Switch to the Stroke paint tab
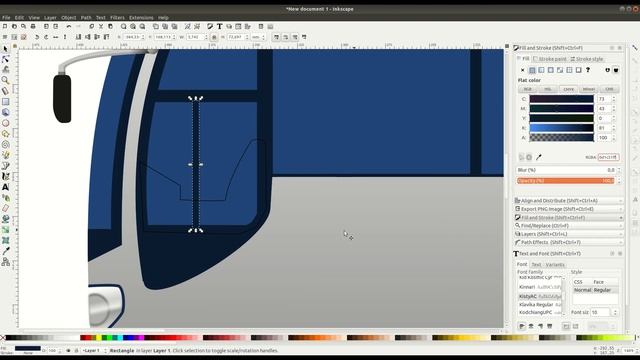640x360 pixels. tap(549, 59)
